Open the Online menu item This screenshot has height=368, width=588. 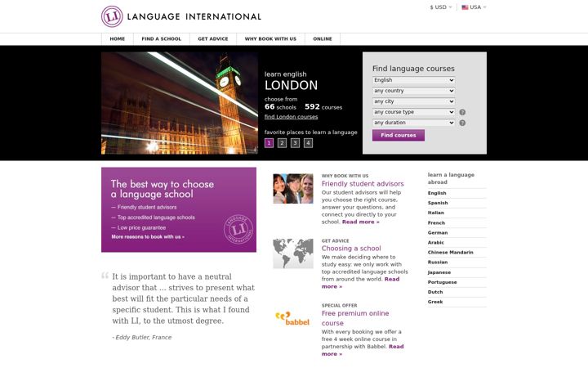[x=323, y=39]
